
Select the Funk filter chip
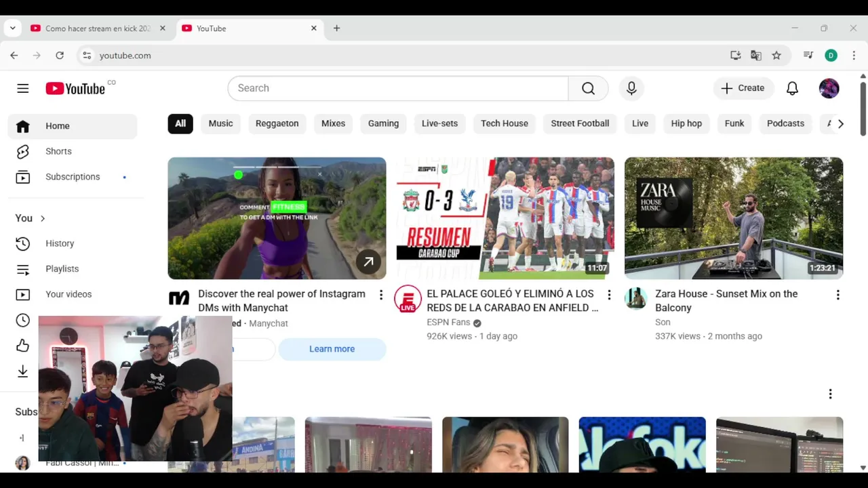(x=734, y=123)
